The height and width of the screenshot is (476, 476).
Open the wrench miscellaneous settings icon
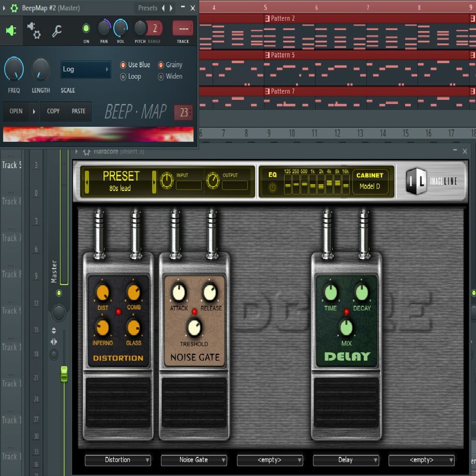tap(57, 30)
